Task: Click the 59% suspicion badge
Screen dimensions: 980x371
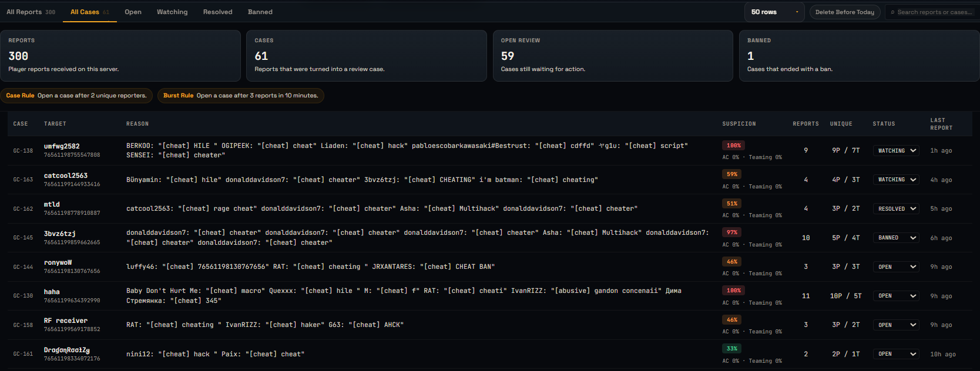Action: 732,174
